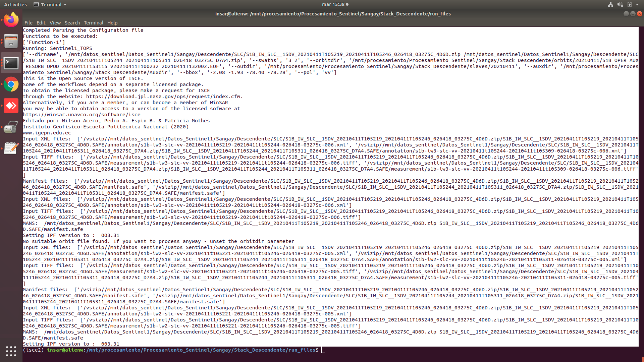Viewport: 644px width, 362px height.
Task: Click Activities in the top bar
Action: tap(15, 4)
